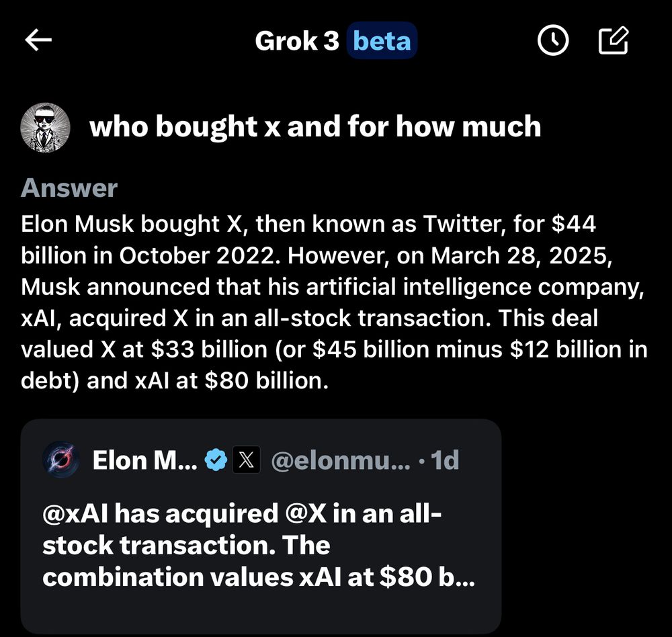
Task: Tap the back arrow
Action: click(38, 41)
